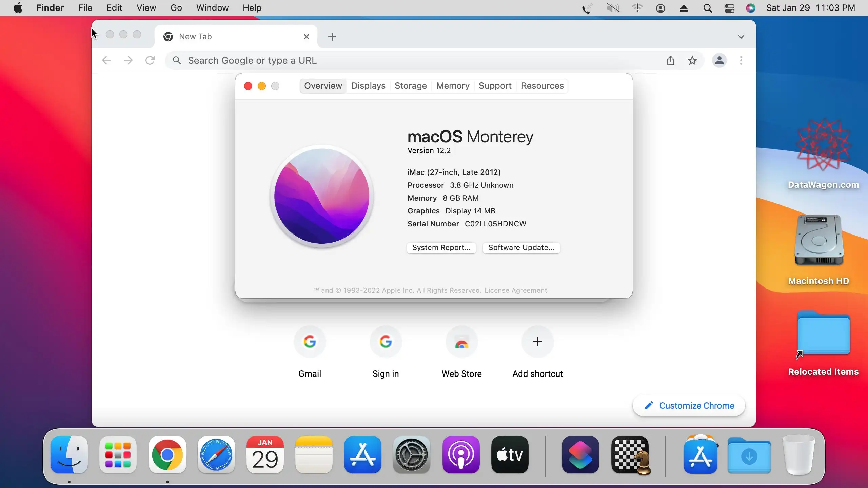Click the muted sound menu bar icon
This screenshot has width=868, height=488.
(x=613, y=8)
